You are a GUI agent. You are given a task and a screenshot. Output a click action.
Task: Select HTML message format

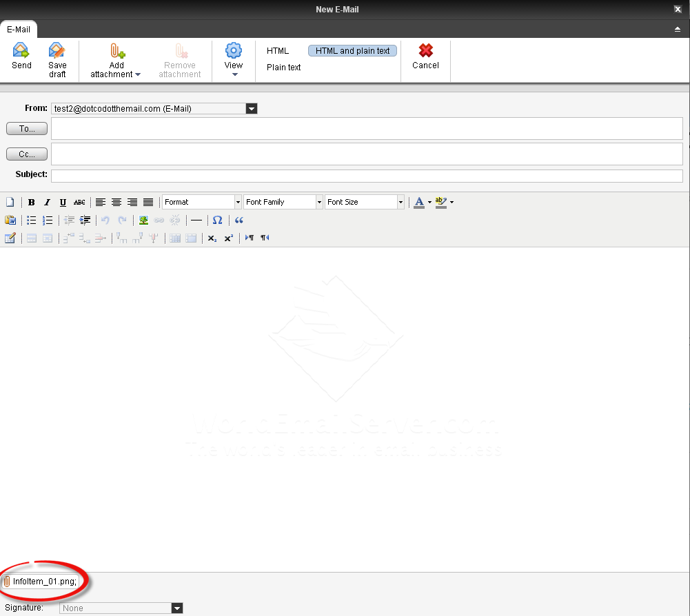pyautogui.click(x=278, y=50)
